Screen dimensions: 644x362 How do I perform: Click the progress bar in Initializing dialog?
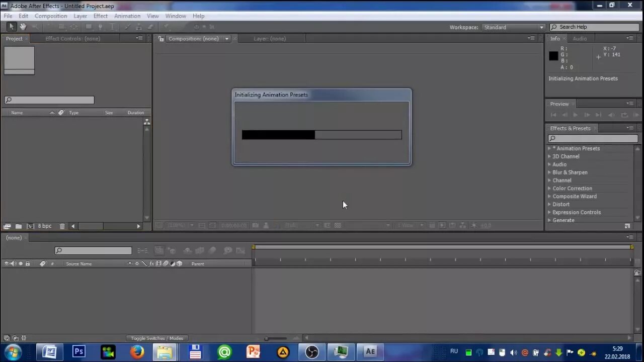coord(321,135)
